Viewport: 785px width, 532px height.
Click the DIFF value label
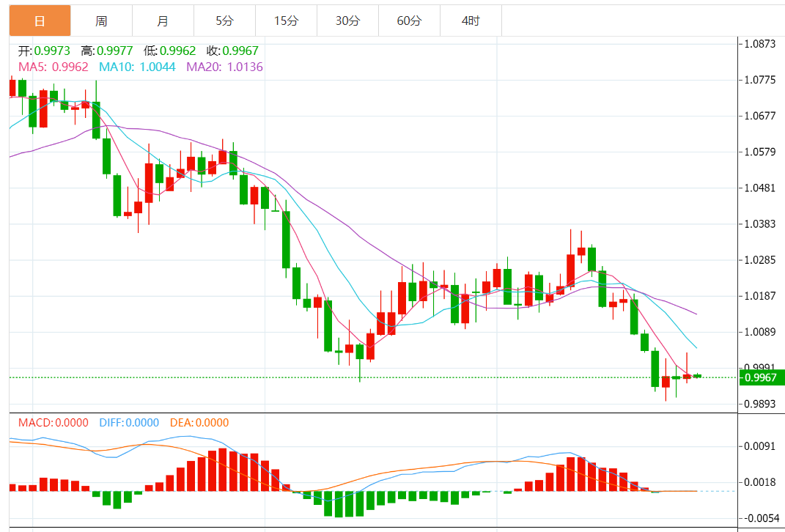tap(129, 422)
